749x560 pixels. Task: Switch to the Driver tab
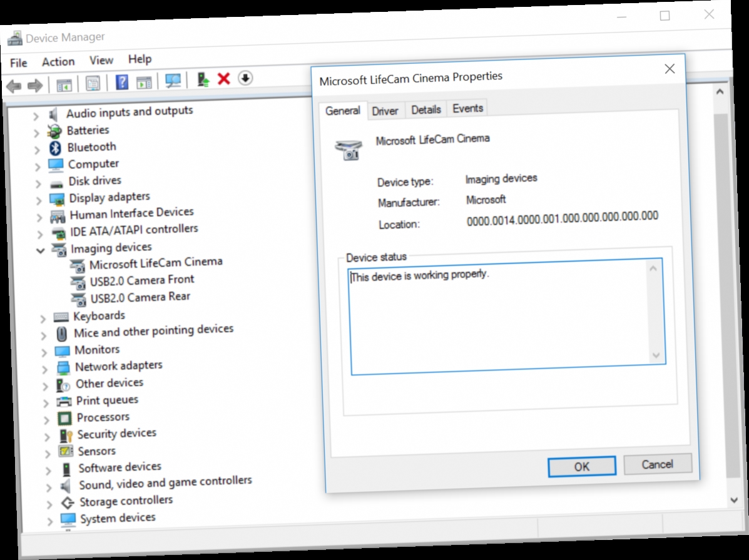point(385,110)
